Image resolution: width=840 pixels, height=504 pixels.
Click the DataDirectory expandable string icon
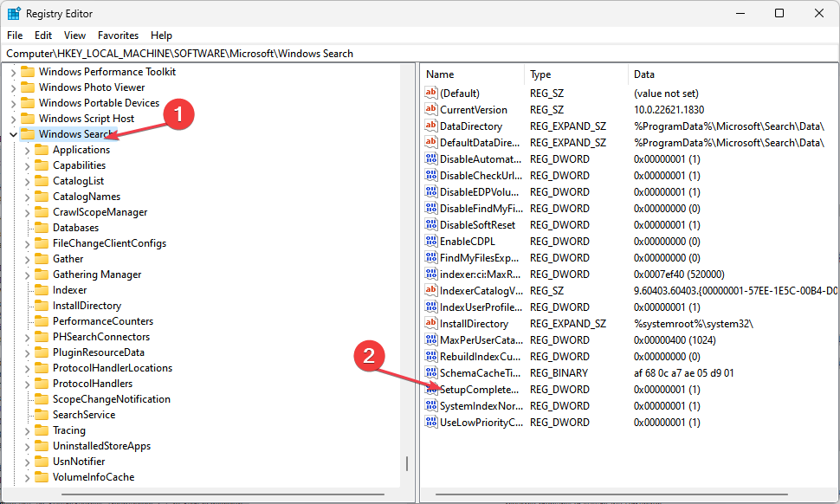[430, 126]
